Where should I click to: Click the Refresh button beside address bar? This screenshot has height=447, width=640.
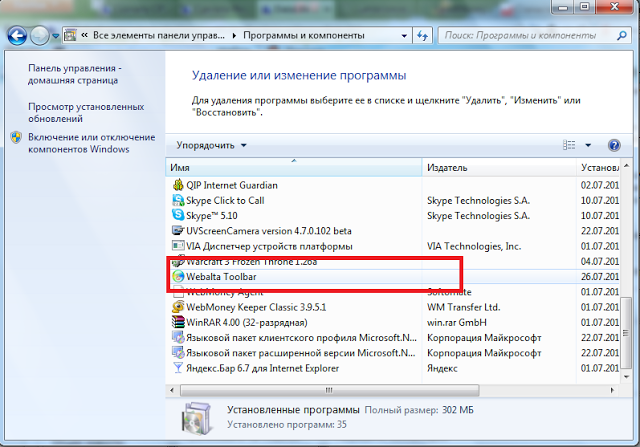(x=422, y=36)
